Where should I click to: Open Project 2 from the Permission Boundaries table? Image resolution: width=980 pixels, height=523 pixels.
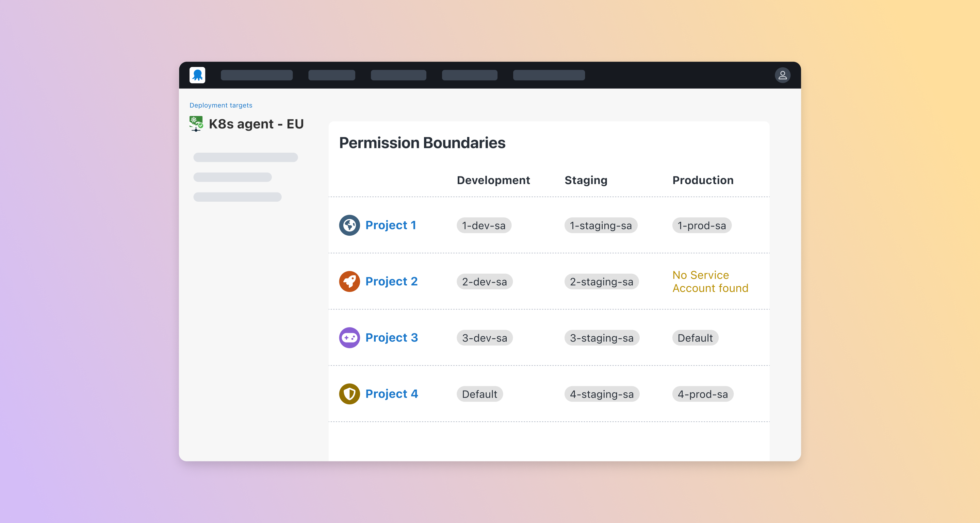pos(391,281)
